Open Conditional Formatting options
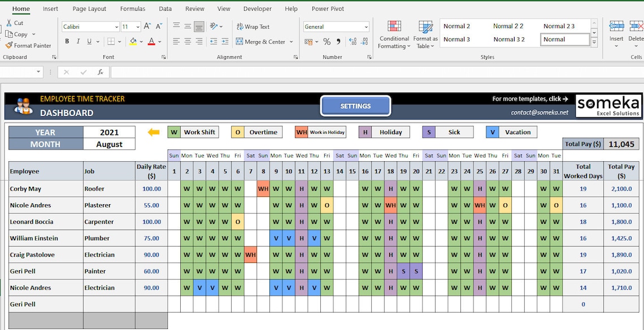 (x=394, y=34)
